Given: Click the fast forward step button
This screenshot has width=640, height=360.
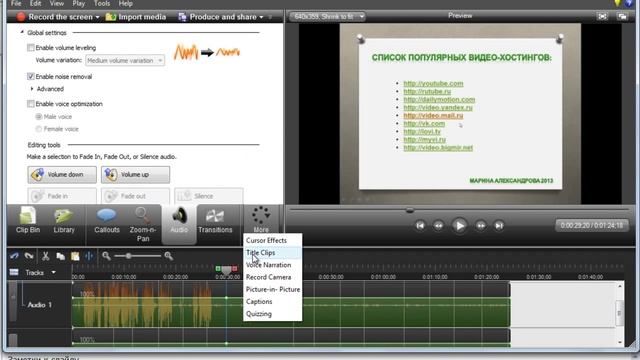Looking at the screenshot, I should click(481, 225).
